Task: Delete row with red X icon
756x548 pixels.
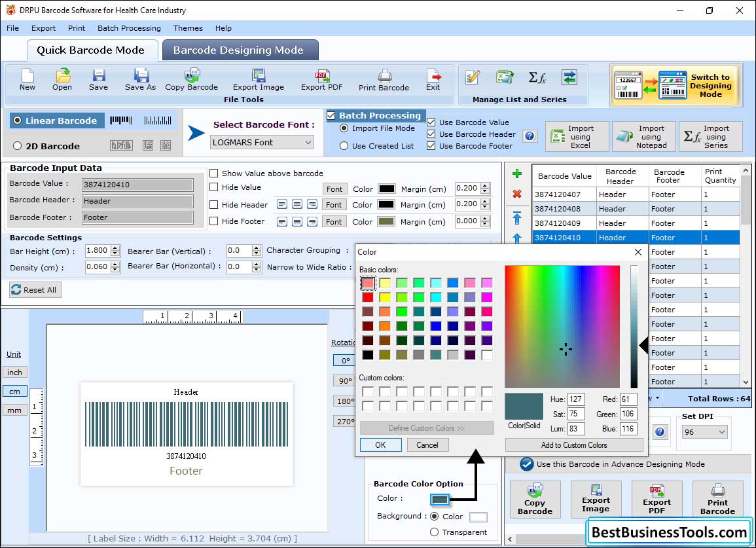Action: 517,194
